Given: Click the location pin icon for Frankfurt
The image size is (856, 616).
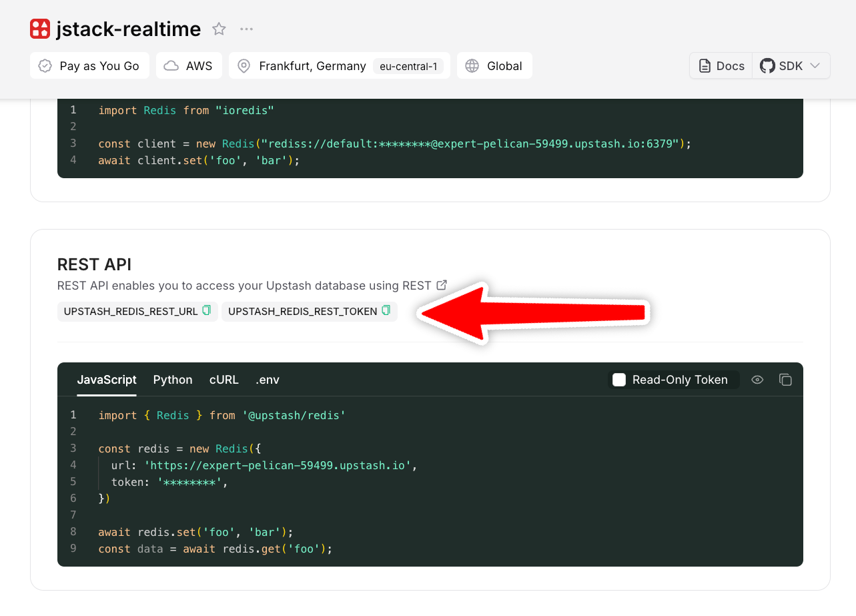Looking at the screenshot, I should (x=243, y=65).
